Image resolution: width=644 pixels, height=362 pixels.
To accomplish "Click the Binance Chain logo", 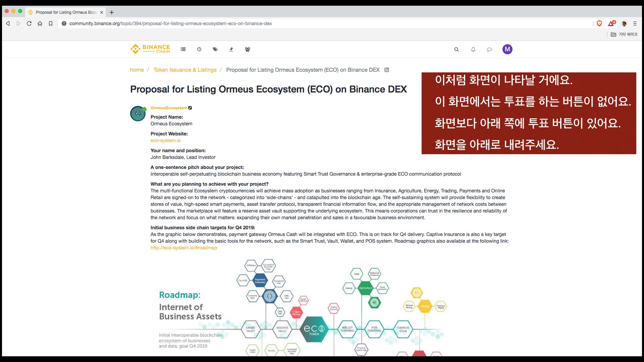I will [150, 49].
